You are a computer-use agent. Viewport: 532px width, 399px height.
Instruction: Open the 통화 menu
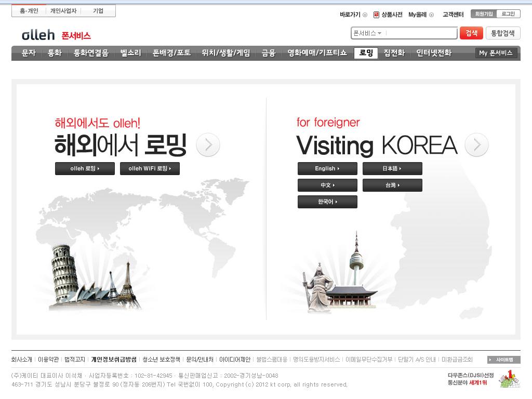point(54,53)
